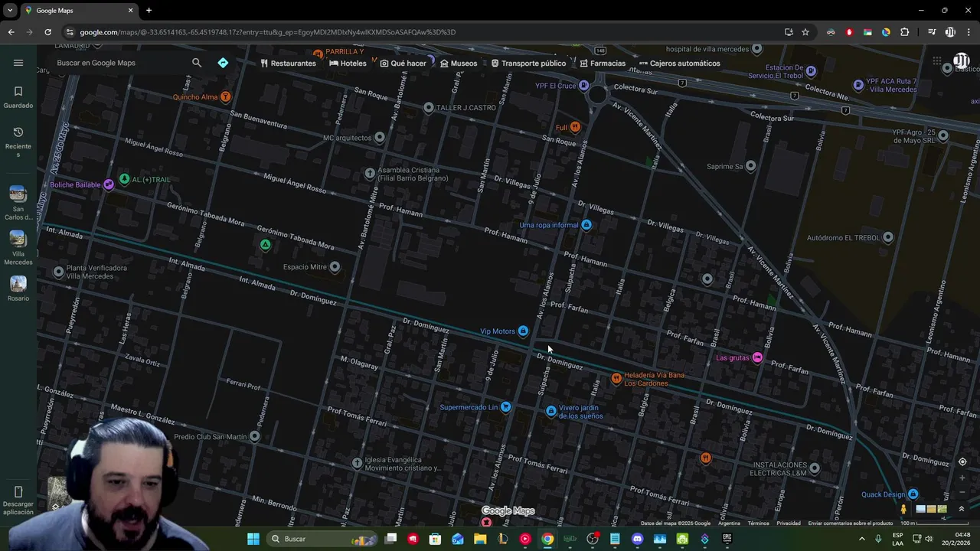Zoom in with the plus button
Screen dimensions: 980x551
[x=962, y=478]
